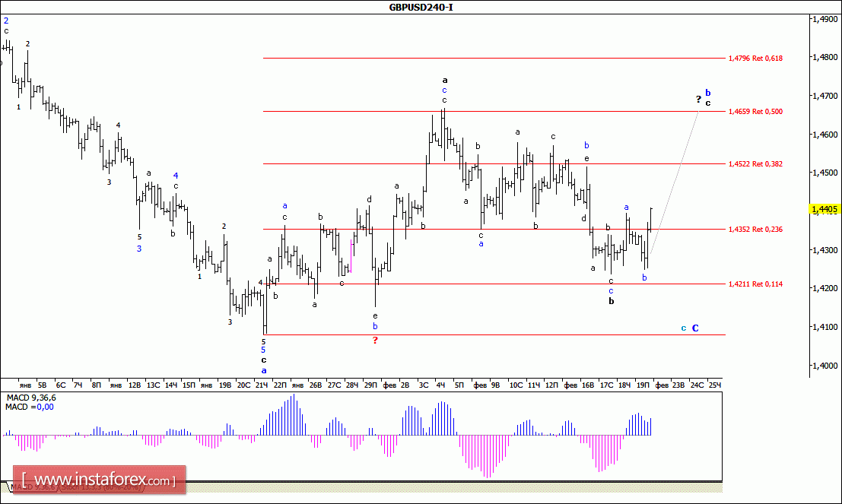Screen dimensions: 842x504
Task: Click date axis label 21Ч
Action: [x=262, y=385]
